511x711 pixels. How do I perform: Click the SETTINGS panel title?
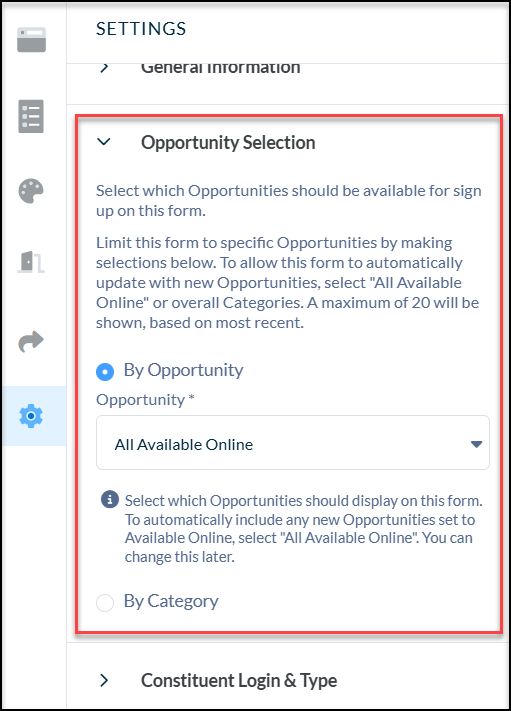coord(141,29)
